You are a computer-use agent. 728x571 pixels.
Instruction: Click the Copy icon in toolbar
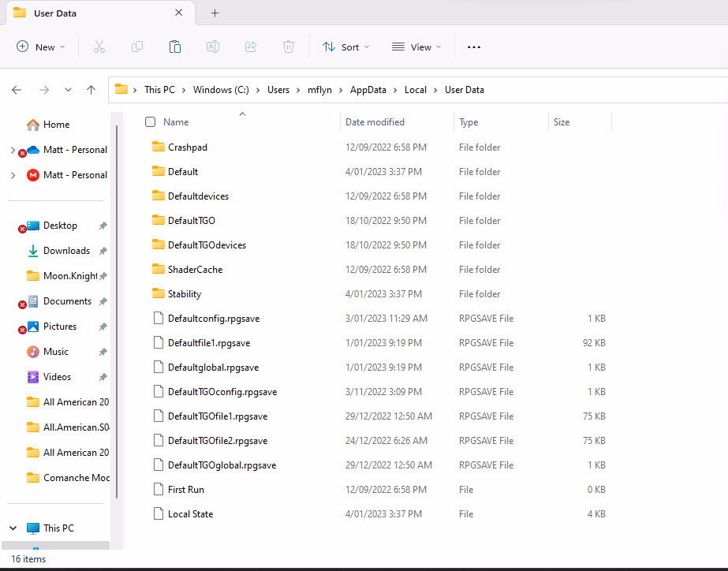pos(137,47)
